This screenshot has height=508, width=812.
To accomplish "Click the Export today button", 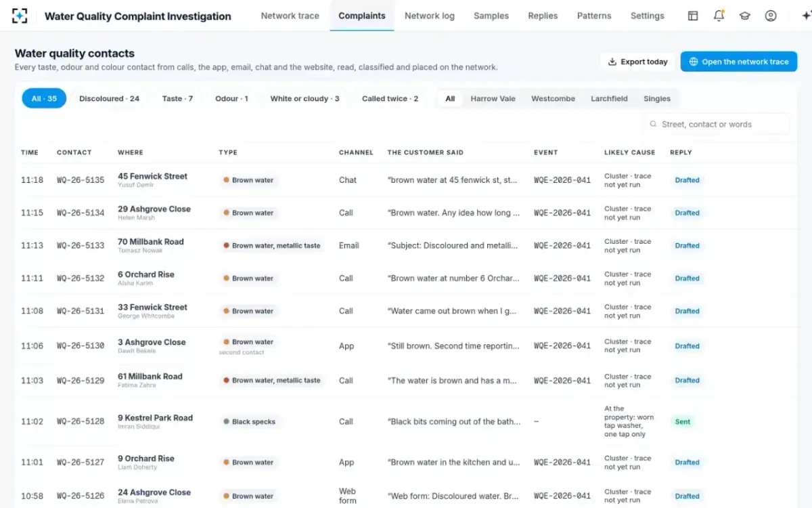I will (637, 62).
